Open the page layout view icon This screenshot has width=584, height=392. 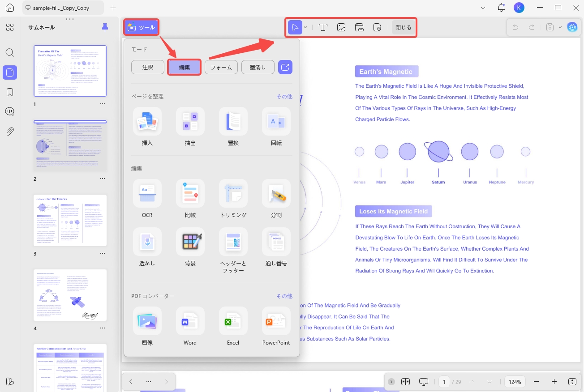click(x=405, y=382)
